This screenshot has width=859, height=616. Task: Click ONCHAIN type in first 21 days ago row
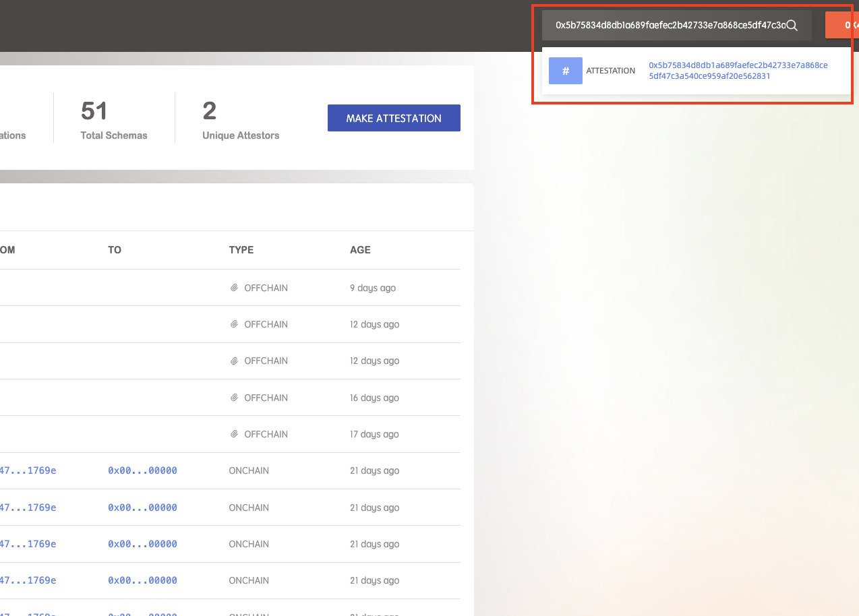[249, 470]
